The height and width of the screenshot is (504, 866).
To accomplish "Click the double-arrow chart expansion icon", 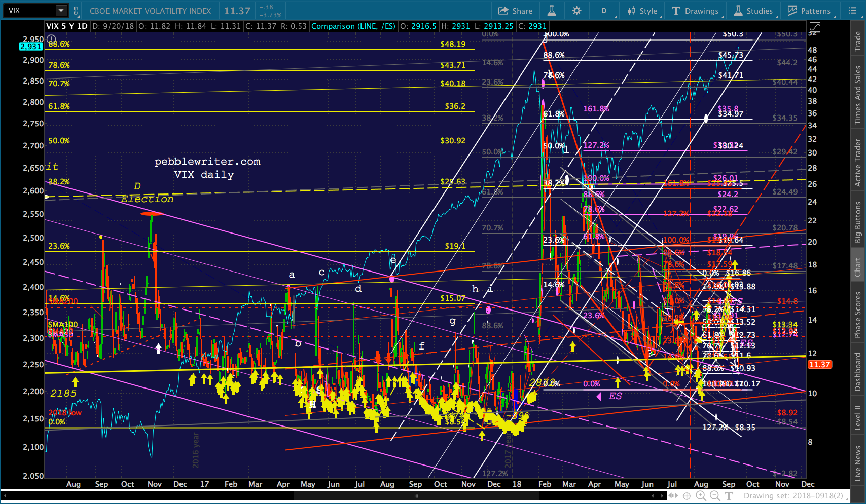I will click(673, 496).
